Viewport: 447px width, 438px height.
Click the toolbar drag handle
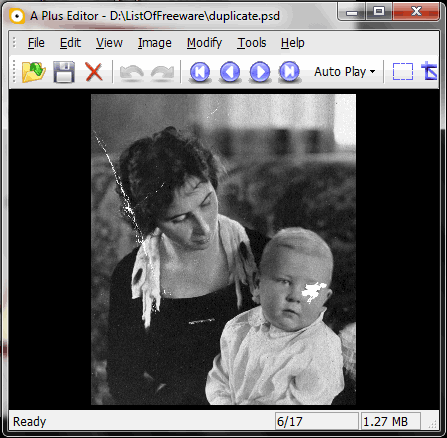(x=14, y=72)
